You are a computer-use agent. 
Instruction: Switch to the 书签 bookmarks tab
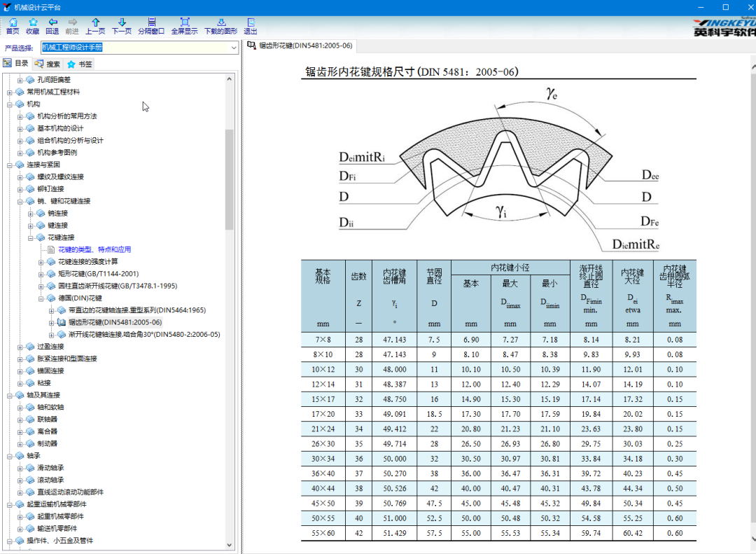point(79,64)
